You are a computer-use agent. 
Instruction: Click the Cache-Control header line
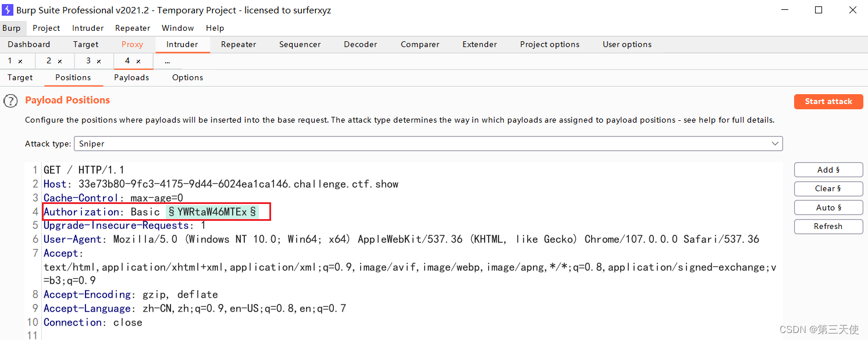(113, 198)
